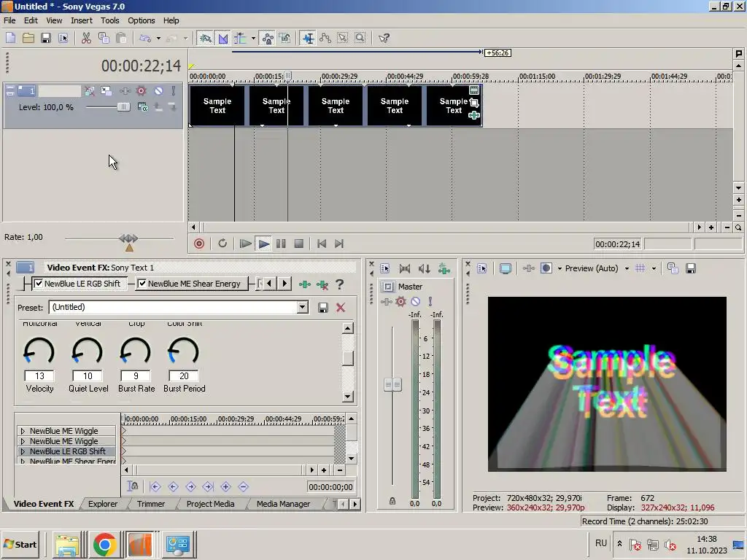Open the preview grid overlays dropdown arrow
The width and height of the screenshot is (747, 560).
[x=654, y=268]
